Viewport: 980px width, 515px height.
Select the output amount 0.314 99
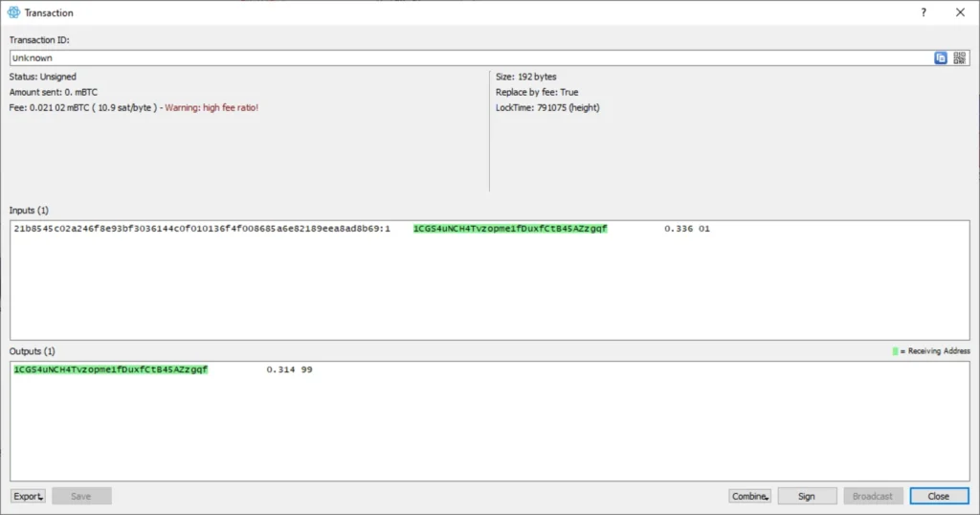[x=289, y=370]
